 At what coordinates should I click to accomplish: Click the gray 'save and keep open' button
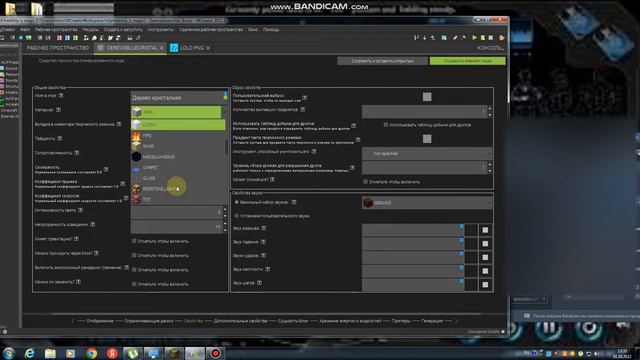click(382, 61)
